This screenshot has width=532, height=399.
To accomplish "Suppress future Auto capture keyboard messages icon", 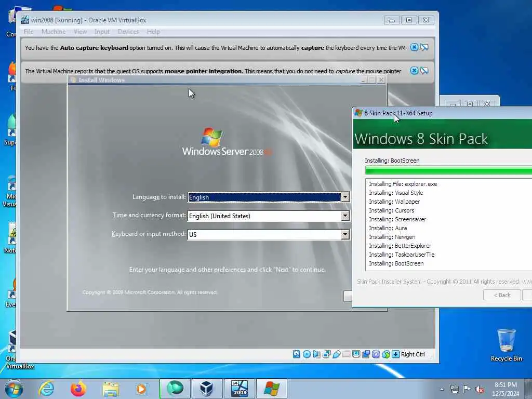I will 424,47.
